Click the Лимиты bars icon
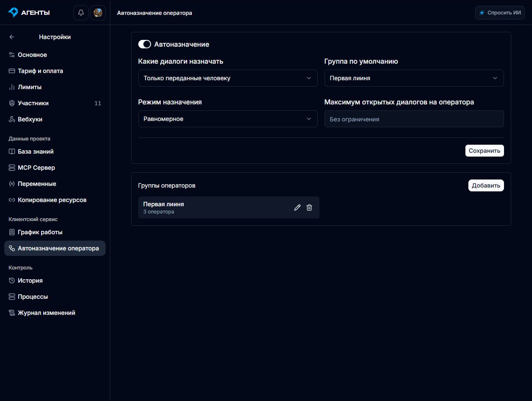532x401 pixels. pyautogui.click(x=12, y=87)
